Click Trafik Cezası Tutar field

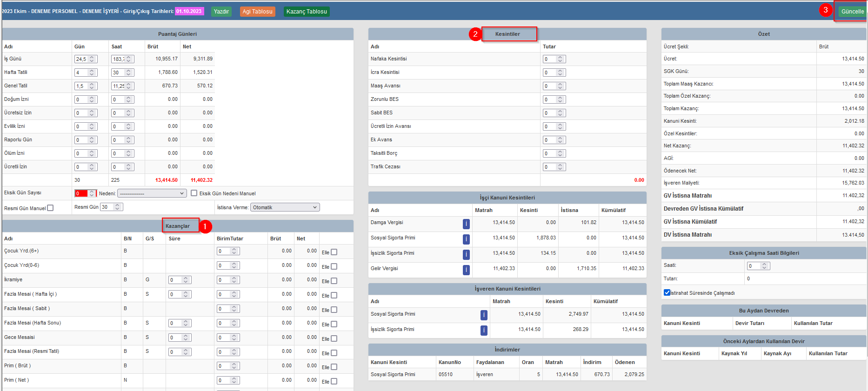click(x=554, y=167)
